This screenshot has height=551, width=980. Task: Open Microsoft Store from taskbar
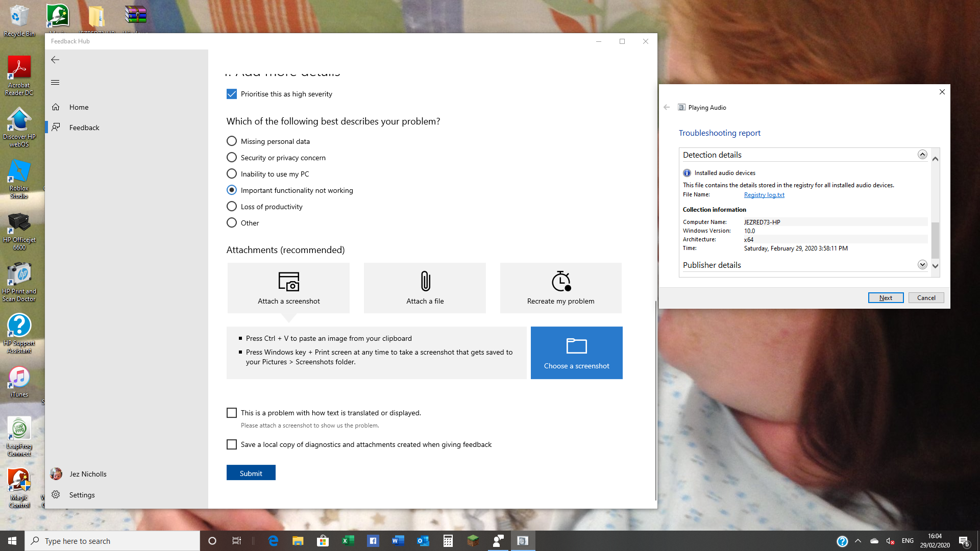323,541
